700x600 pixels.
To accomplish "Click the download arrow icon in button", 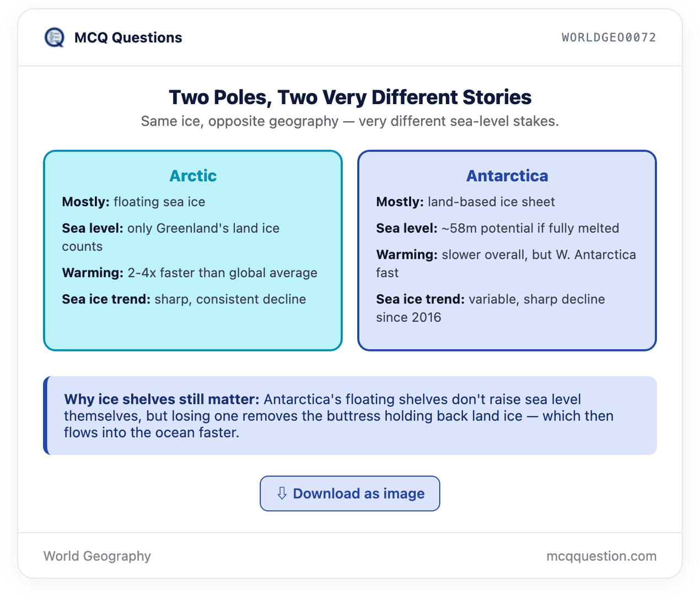I will point(282,493).
